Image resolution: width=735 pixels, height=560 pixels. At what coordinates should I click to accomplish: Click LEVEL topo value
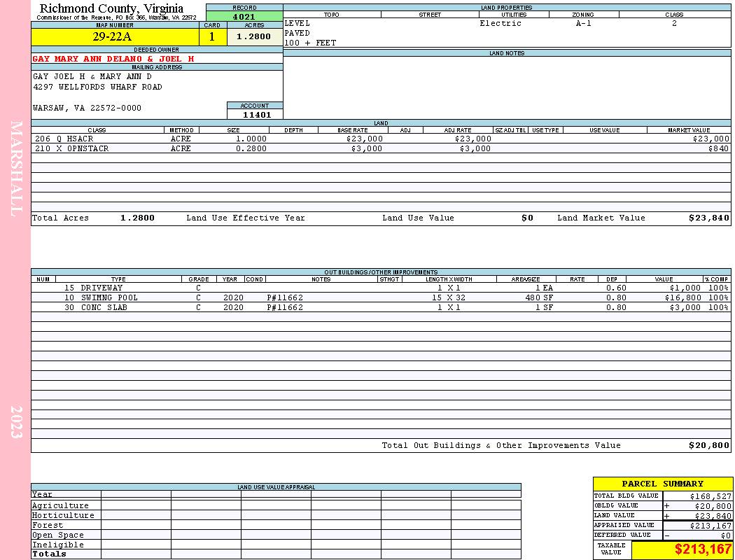pos(297,23)
